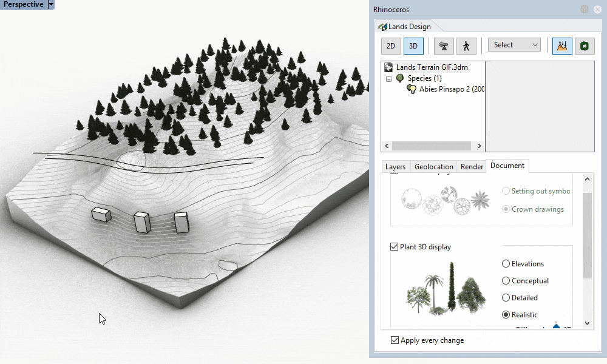Click the Abies Pinsapo 2 species icon
607x364 pixels.
click(x=412, y=89)
